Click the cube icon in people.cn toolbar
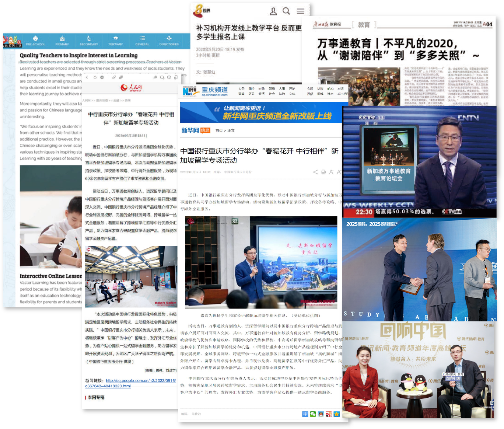Viewport: 504px width, 429px height. pyautogui.click(x=169, y=77)
